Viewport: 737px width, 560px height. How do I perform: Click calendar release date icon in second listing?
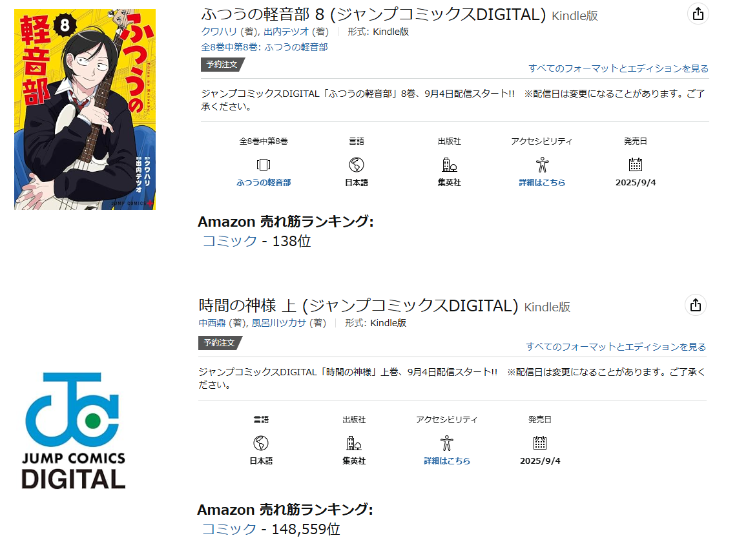(540, 442)
